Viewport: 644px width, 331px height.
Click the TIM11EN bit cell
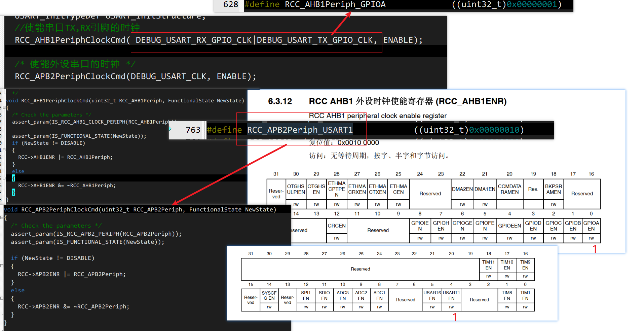[x=488, y=265]
